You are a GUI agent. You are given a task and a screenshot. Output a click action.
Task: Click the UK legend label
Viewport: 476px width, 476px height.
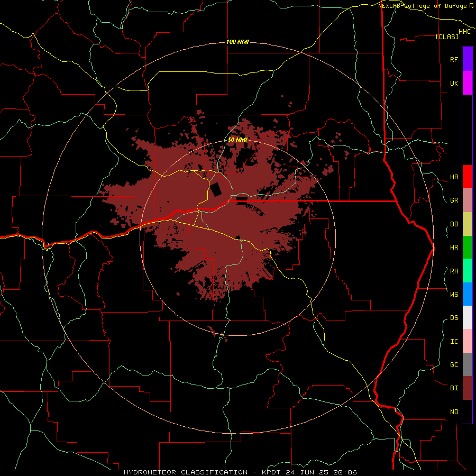pos(454,84)
